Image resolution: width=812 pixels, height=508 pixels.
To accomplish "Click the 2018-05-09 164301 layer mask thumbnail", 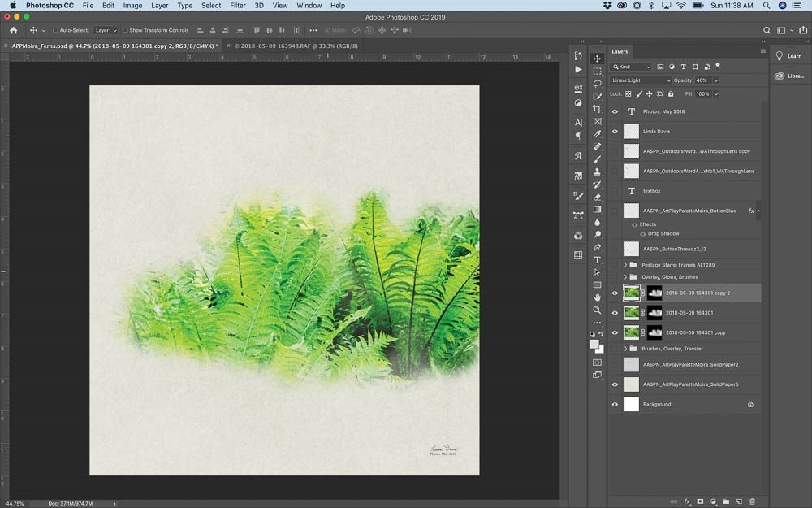I will [x=654, y=313].
